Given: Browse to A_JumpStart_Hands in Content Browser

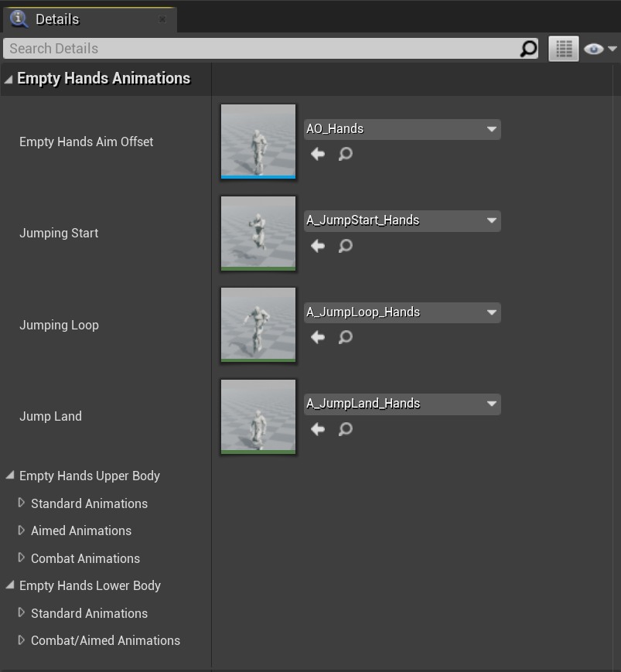Looking at the screenshot, I should [346, 246].
